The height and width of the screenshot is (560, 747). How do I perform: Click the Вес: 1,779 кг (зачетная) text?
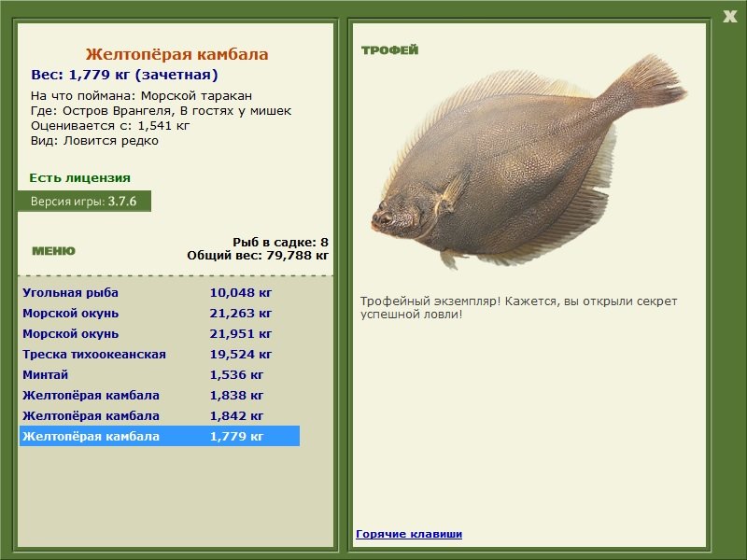(x=124, y=75)
